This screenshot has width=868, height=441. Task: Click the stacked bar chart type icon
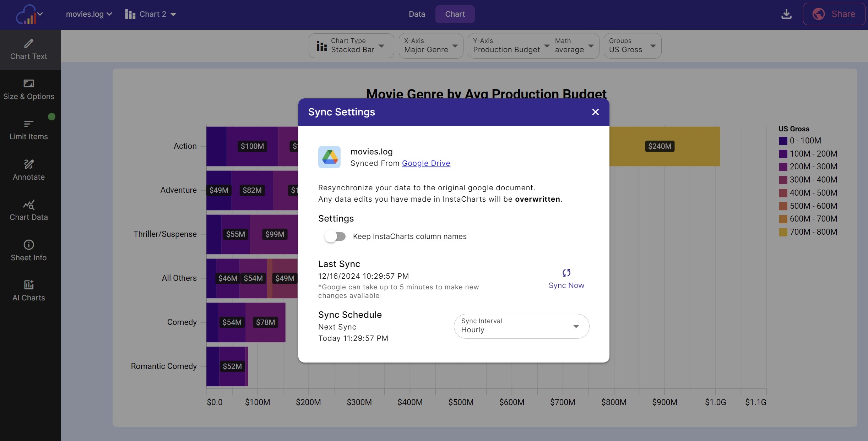point(321,46)
